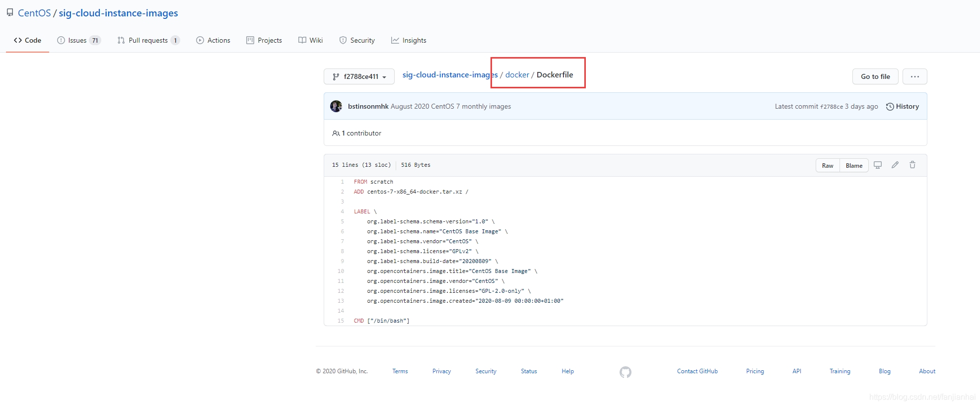This screenshot has height=406, width=980.
Task: Open the Insights tab
Action: click(x=409, y=40)
